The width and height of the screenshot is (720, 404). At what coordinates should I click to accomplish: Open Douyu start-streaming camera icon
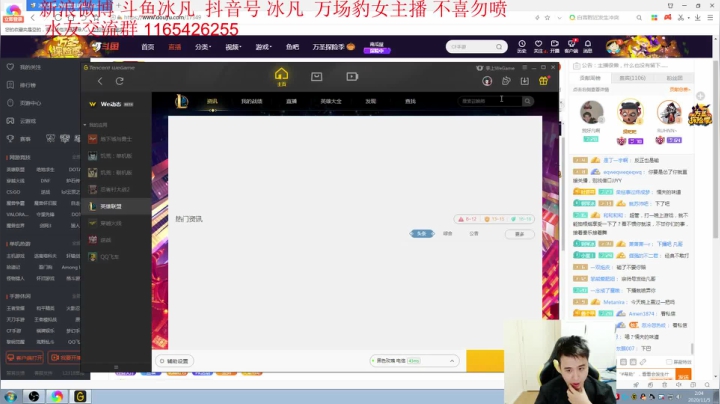point(555,46)
